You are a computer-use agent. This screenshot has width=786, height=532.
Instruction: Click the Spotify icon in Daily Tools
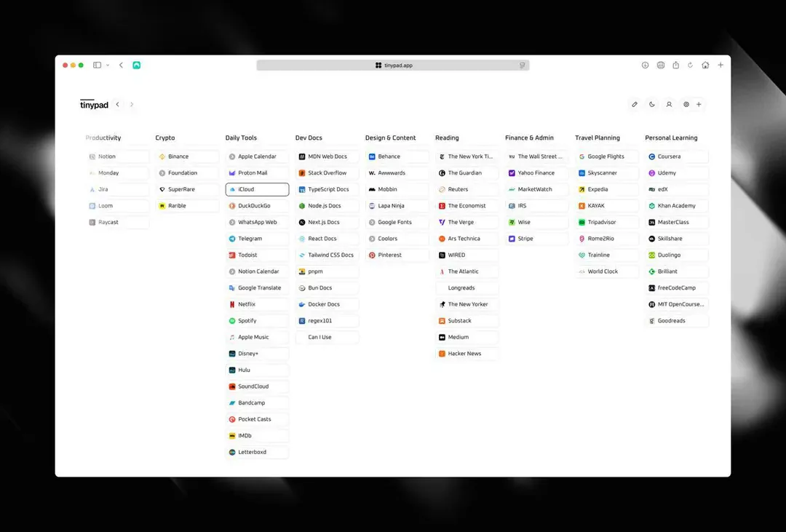point(232,321)
